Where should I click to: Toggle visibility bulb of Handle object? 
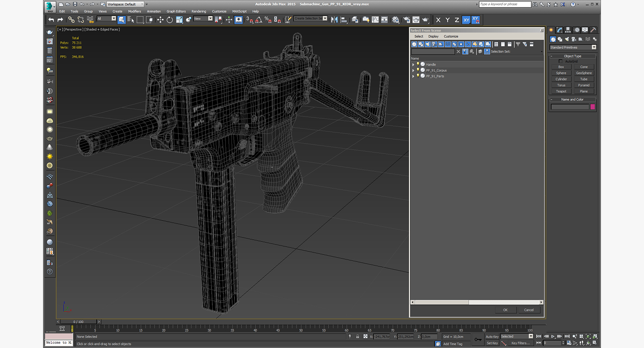coord(418,64)
